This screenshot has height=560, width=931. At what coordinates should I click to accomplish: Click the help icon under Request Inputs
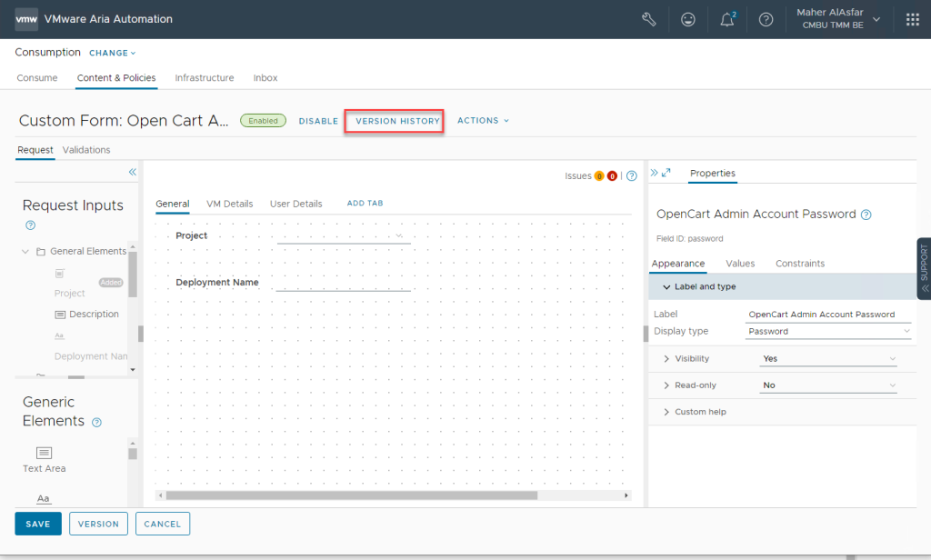30,225
